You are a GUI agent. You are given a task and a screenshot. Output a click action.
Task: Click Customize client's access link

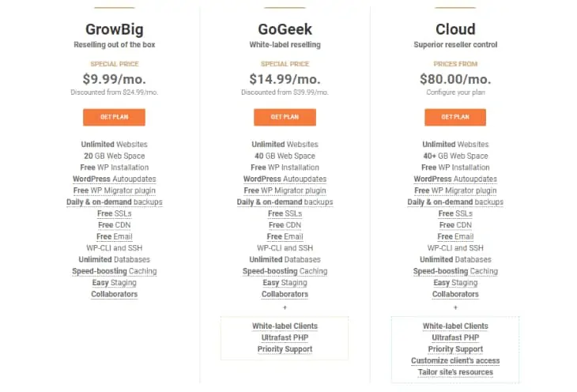(x=455, y=361)
